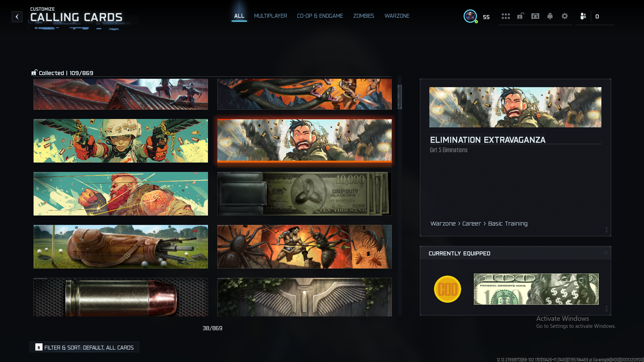
Task: Open the six-dot grid menu
Action: coord(506,16)
